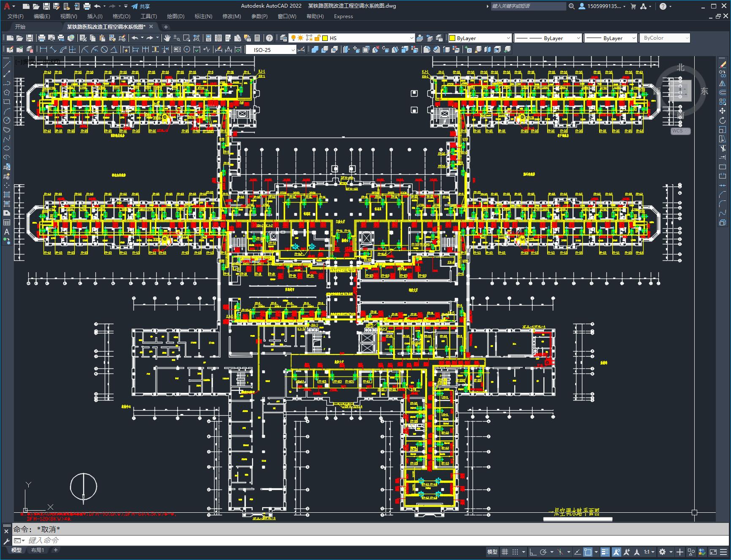Open the 文件(F) menu

pos(16,16)
